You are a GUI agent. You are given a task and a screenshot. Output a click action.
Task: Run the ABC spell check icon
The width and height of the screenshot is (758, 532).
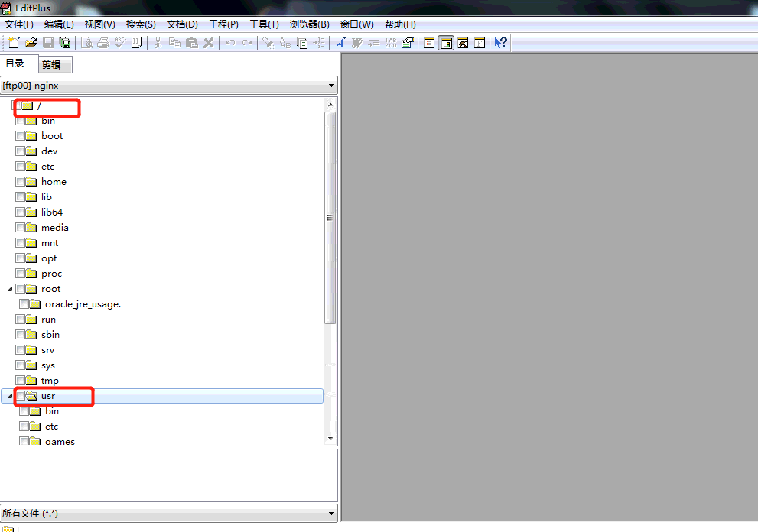tap(120, 43)
